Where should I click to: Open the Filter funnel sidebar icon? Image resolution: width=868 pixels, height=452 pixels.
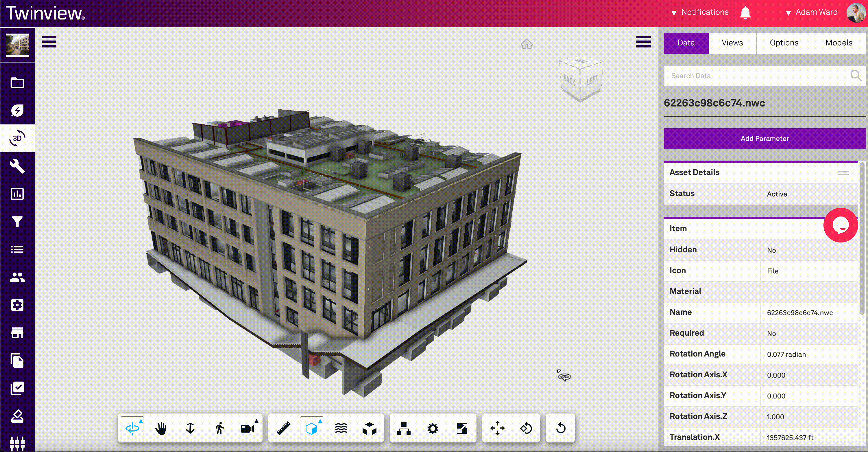17,222
